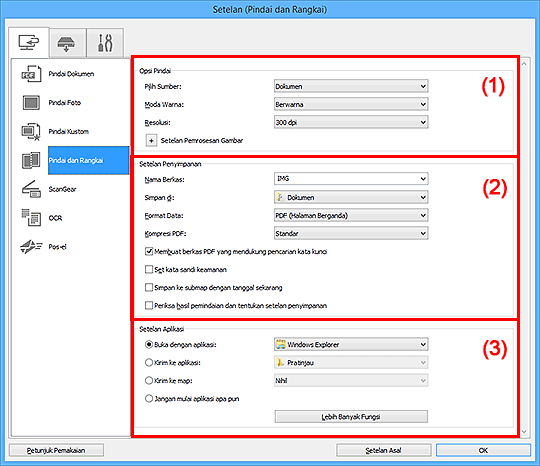Screen dimensions: 540x466
Task: Click the Dokumen folder icon in Simpan di
Action: coord(280,197)
